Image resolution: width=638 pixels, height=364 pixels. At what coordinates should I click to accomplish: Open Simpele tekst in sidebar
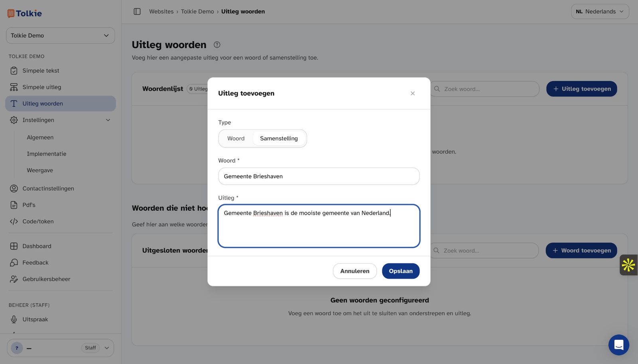[x=61, y=70]
